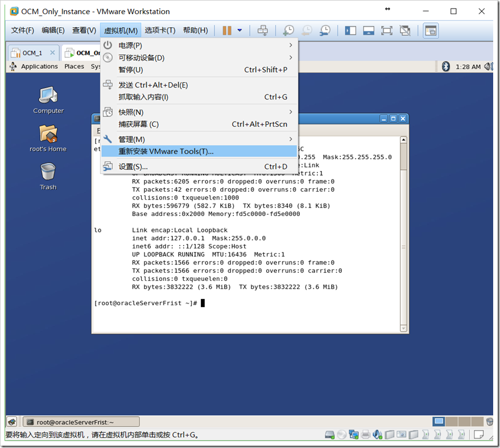Click the orange suspend (pause) VM toolbar icon

click(227, 31)
